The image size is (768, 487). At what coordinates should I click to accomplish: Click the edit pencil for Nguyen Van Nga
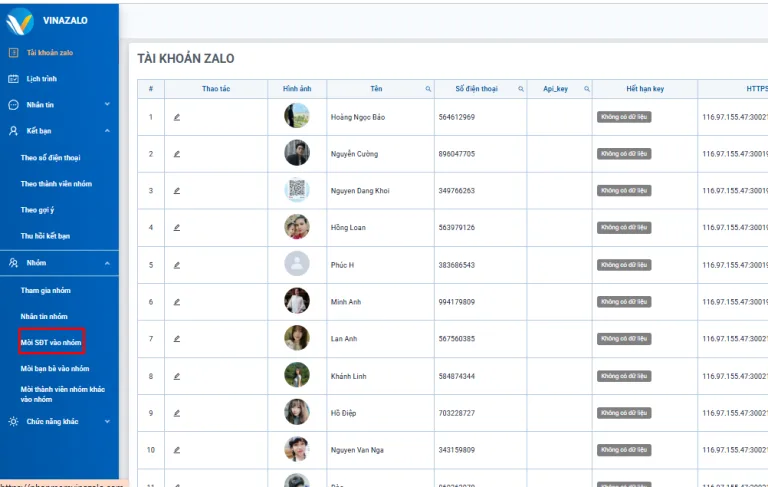177,450
